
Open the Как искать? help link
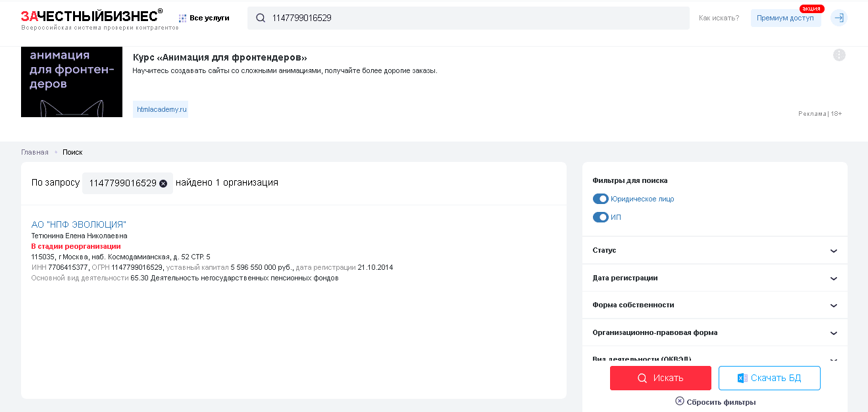click(x=719, y=18)
